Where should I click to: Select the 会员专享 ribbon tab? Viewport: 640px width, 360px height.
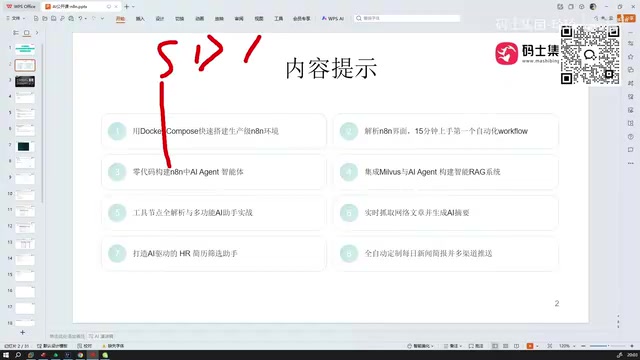302,19
